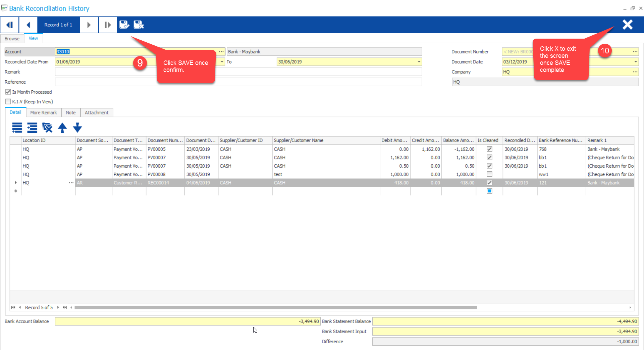Append a new detail row icon
This screenshot has width=644, height=350.
click(x=17, y=128)
